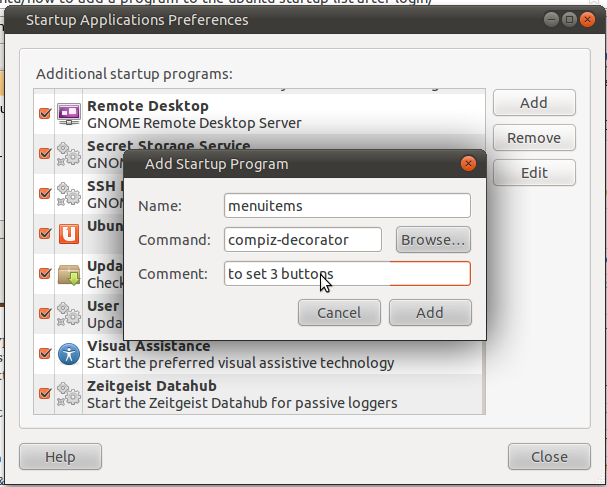The image size is (607, 487).
Task: Open Help for Startup Applications
Action: [x=60, y=457]
